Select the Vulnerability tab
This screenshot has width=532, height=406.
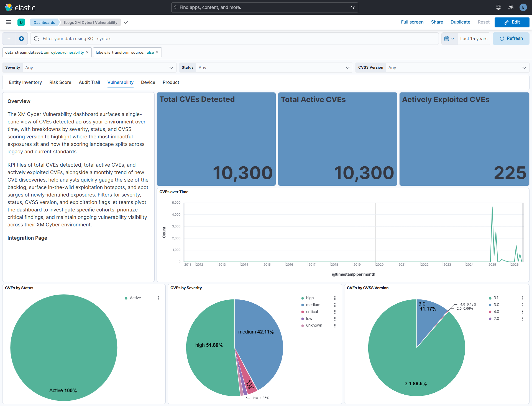120,82
